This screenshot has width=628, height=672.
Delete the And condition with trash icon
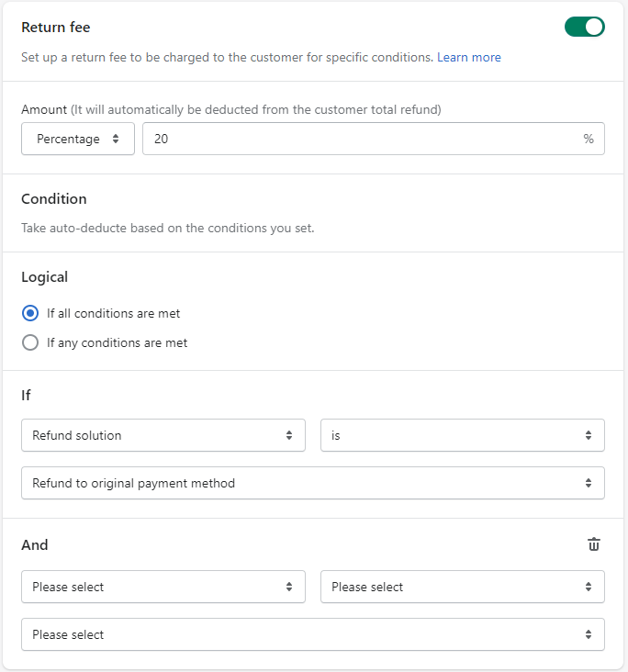tap(594, 544)
